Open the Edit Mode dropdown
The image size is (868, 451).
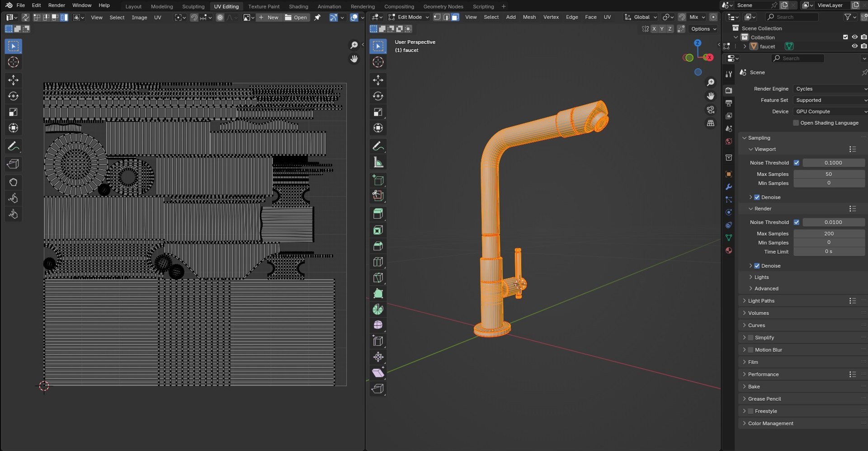click(409, 17)
